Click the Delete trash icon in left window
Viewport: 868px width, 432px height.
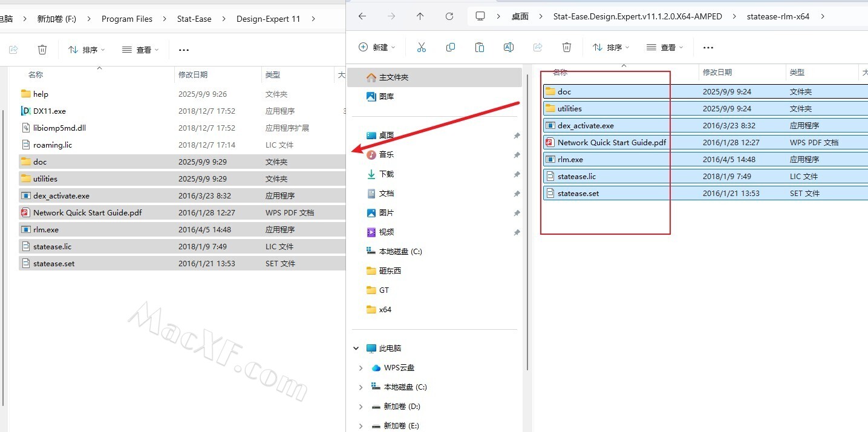tap(42, 50)
